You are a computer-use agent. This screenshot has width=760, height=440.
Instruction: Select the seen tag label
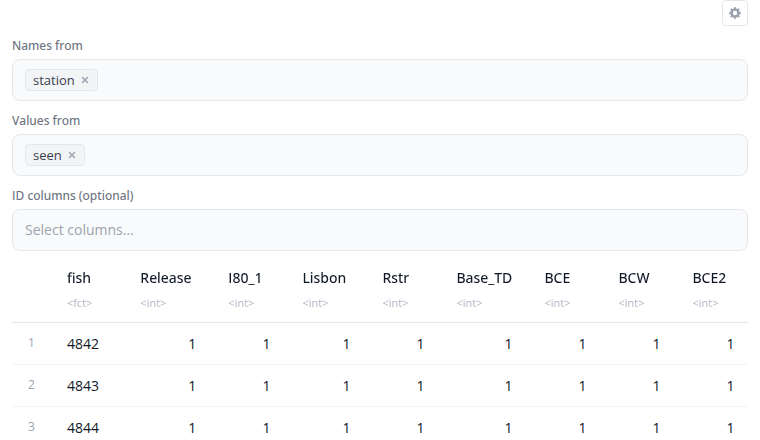tap(47, 156)
